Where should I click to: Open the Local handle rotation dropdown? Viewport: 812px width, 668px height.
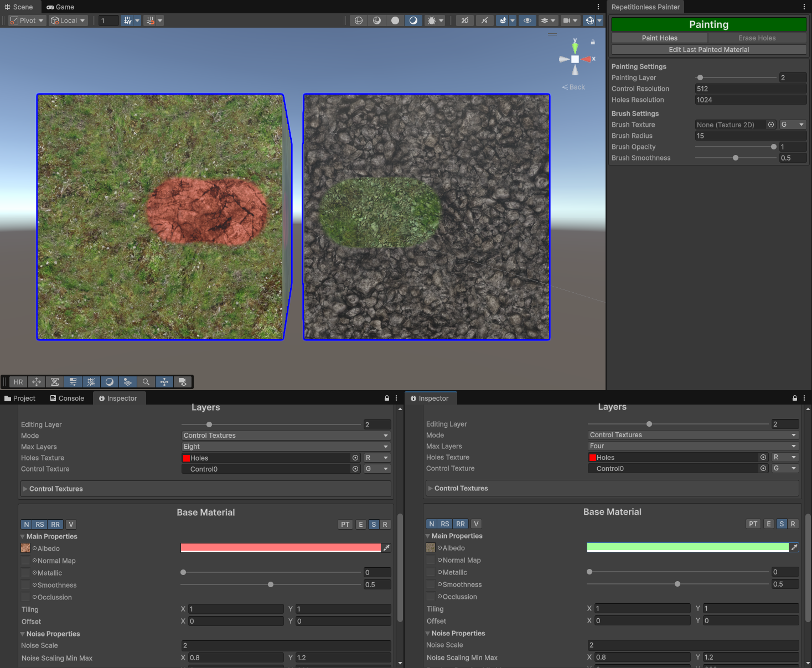tap(69, 20)
